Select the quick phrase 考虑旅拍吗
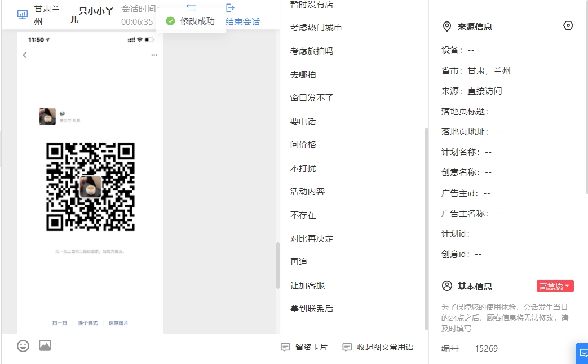This screenshot has width=588, height=364. pos(312,51)
